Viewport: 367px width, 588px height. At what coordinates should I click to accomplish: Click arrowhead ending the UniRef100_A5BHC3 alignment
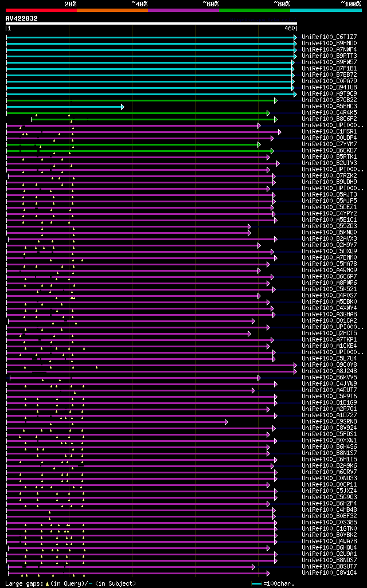tap(123, 107)
